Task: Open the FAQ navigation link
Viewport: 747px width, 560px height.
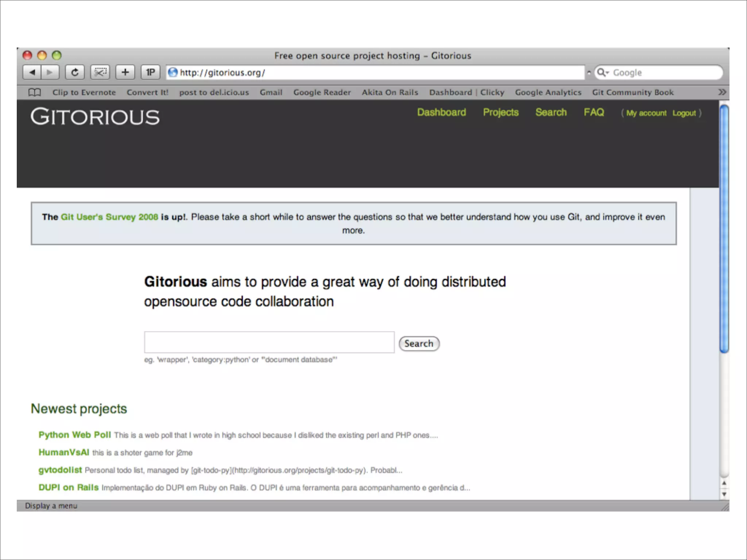Action: (594, 112)
